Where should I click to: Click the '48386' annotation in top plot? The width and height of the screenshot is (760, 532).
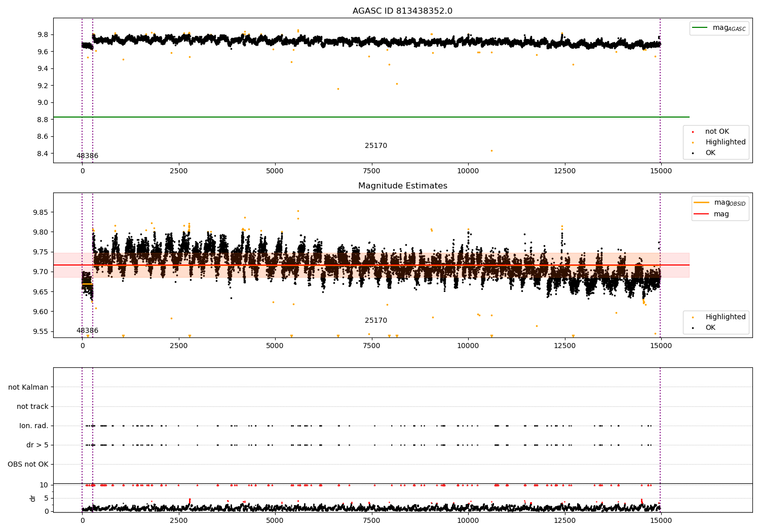tap(88, 156)
